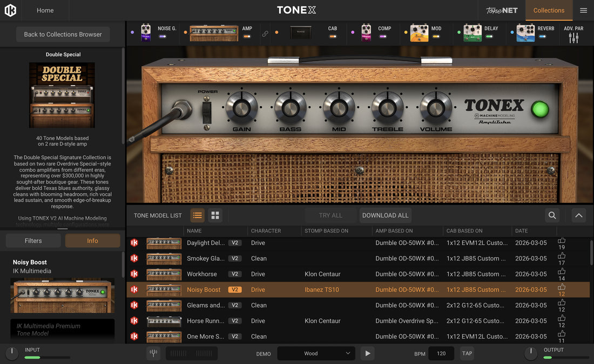
Task: Click the amp-cab link icon
Action: (x=265, y=33)
